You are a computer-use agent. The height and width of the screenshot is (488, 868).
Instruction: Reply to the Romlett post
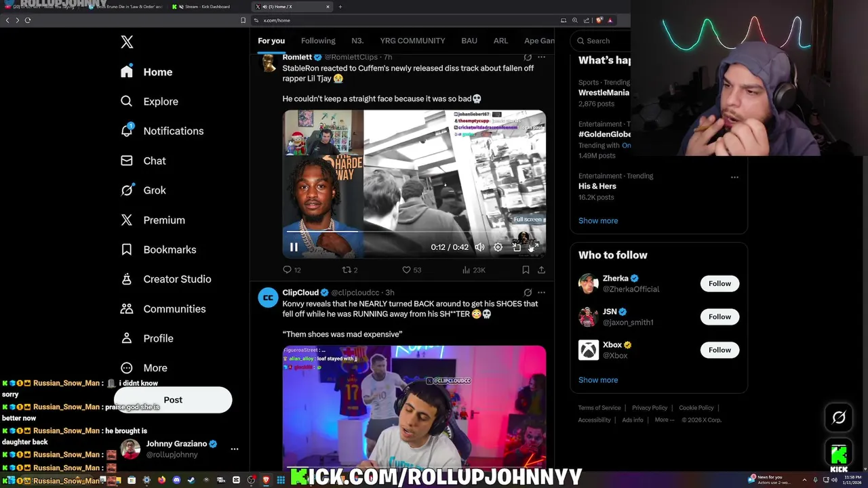292,270
